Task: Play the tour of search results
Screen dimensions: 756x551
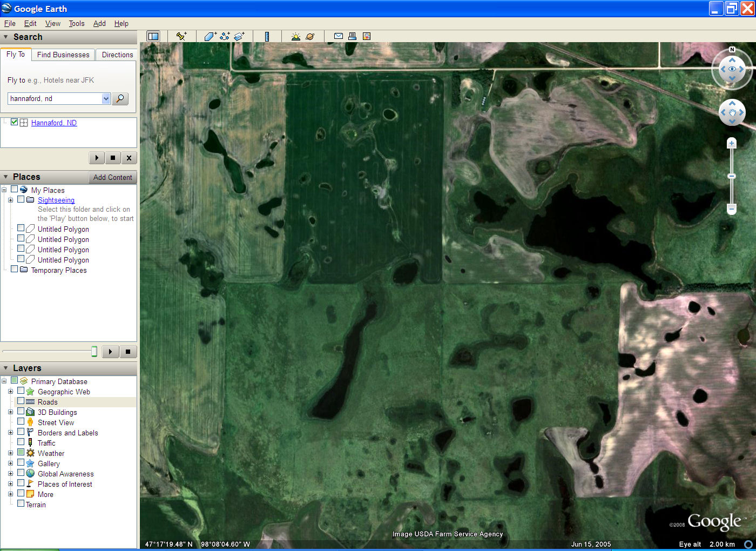Action: click(x=97, y=158)
